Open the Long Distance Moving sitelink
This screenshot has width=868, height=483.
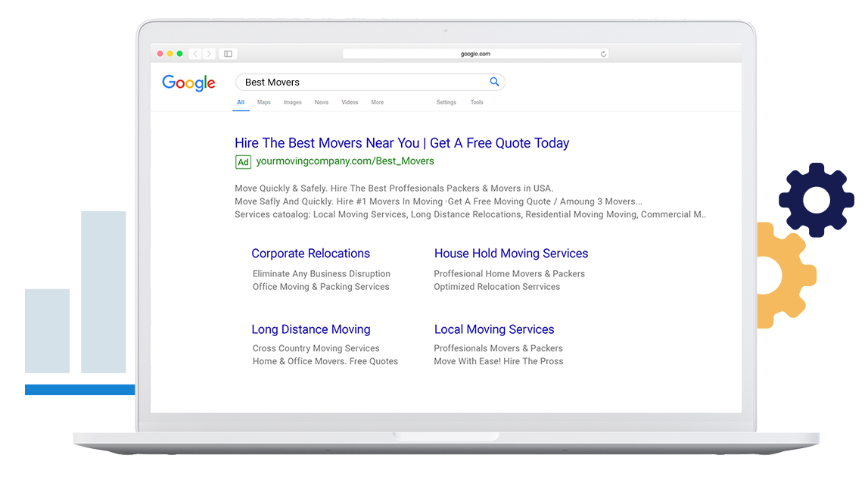point(311,329)
